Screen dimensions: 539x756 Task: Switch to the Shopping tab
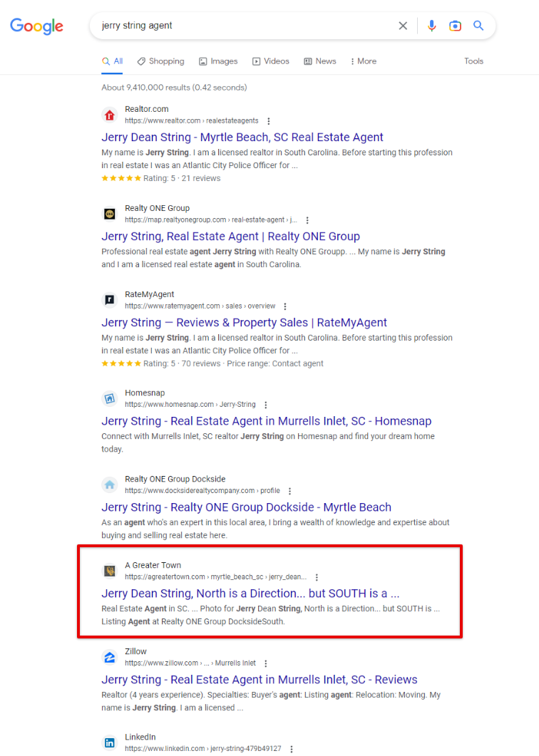click(160, 61)
